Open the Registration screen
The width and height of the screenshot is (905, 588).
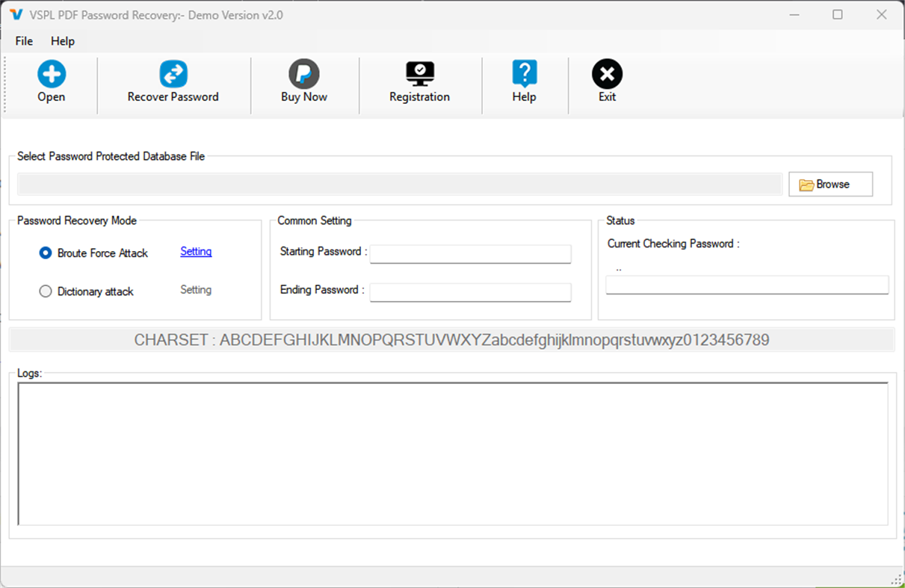(x=419, y=81)
